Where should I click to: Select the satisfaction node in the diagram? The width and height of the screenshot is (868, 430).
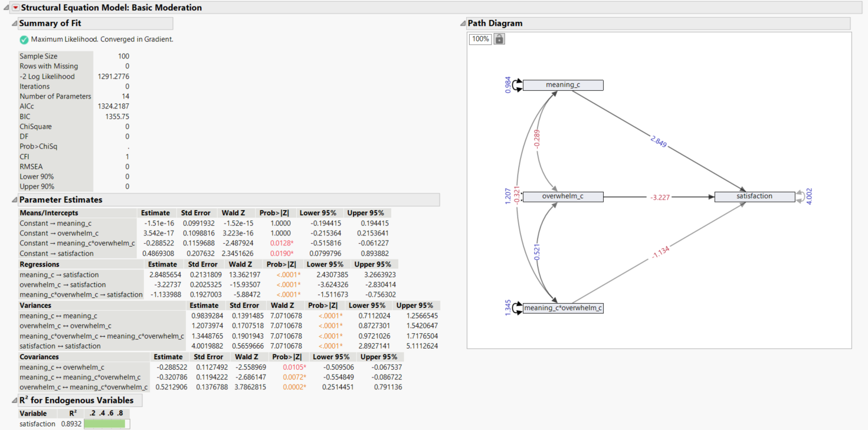click(755, 196)
